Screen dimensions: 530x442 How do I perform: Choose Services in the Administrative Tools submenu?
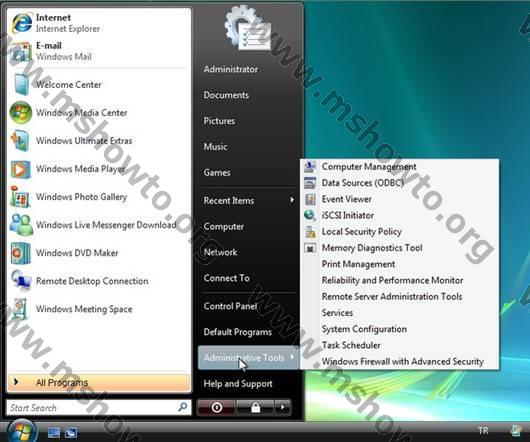tap(337, 313)
